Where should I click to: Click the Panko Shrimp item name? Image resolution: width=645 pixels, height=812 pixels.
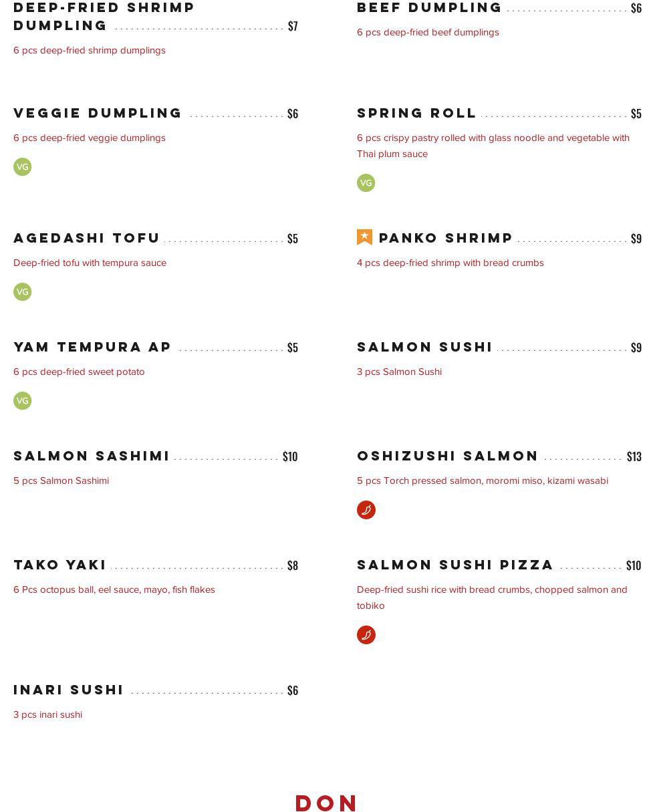(446, 239)
